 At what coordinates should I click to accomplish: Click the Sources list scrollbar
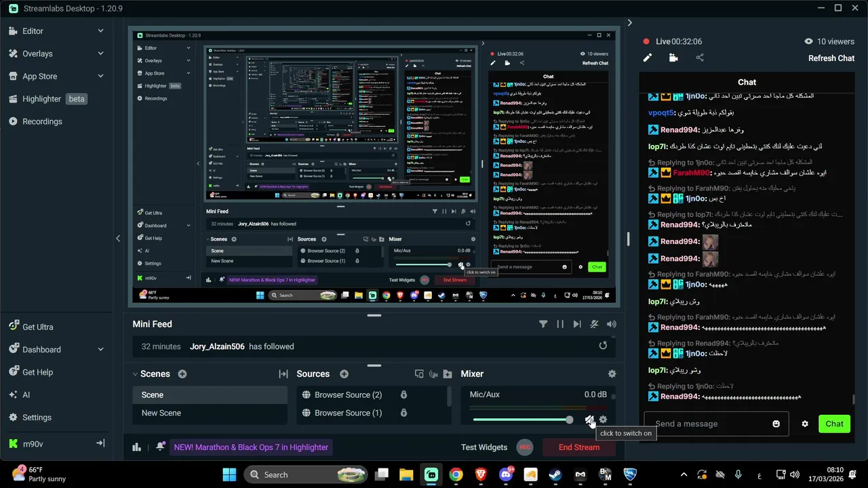[x=449, y=396]
